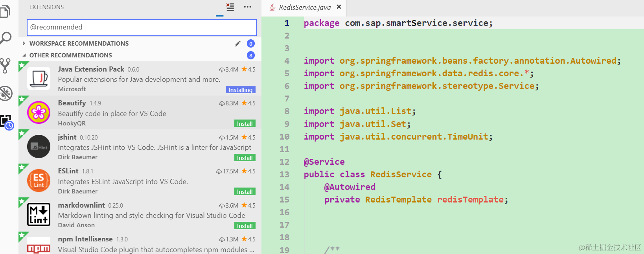644x254 pixels.
Task: Collapse Other Recommendations section
Action: pos(24,55)
